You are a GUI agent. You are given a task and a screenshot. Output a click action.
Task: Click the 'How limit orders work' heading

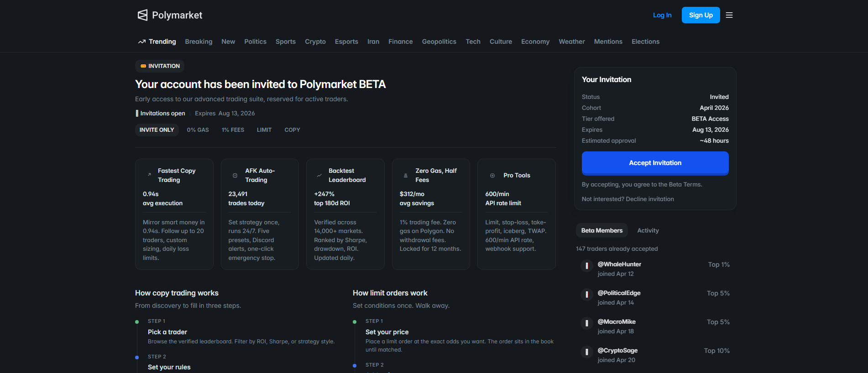tap(390, 293)
